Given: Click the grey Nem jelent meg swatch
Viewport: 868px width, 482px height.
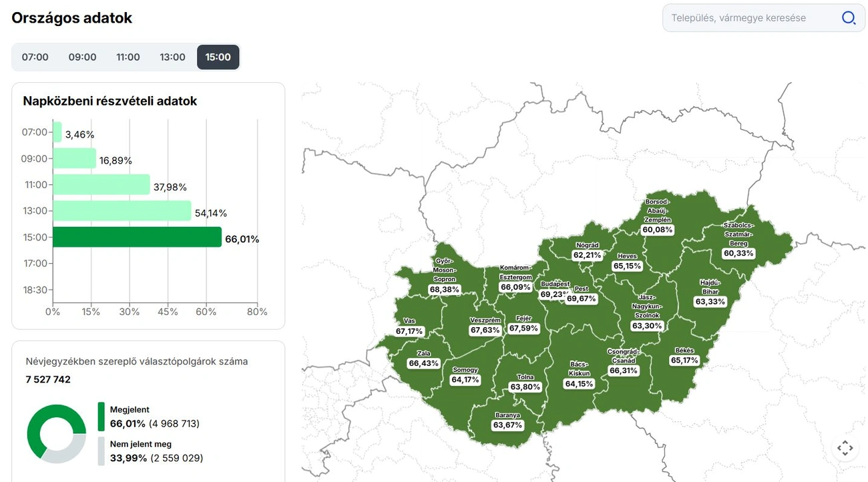Looking at the screenshot, I should 101,451.
